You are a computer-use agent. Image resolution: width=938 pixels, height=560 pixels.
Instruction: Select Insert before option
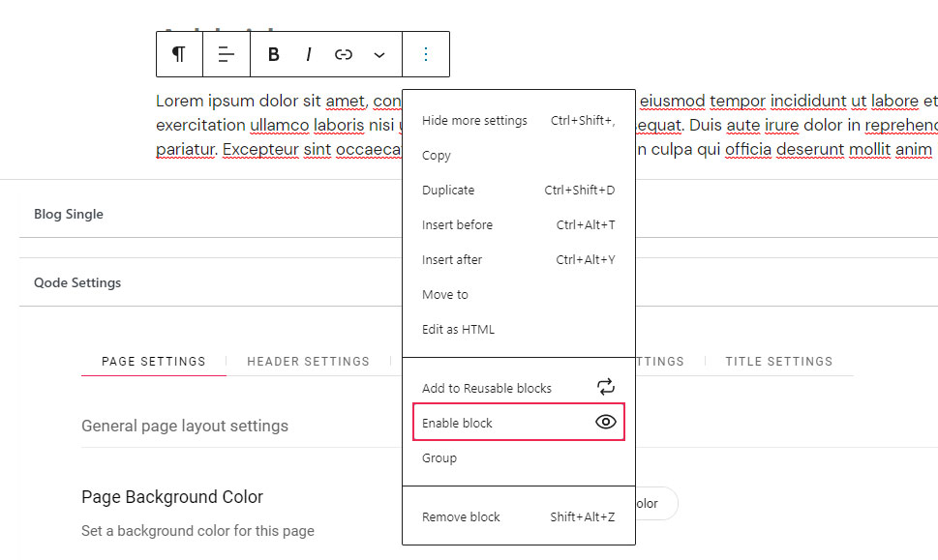519,224
